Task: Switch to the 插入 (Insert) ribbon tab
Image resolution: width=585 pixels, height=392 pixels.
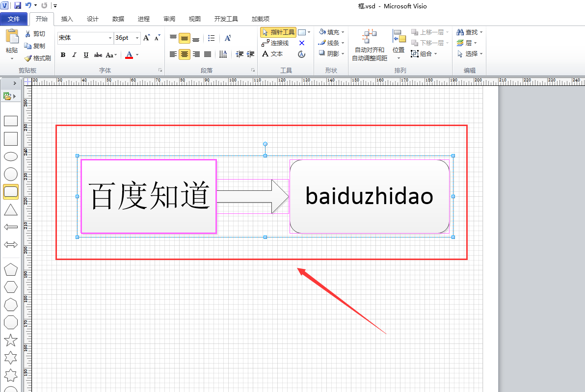Action: click(67, 19)
